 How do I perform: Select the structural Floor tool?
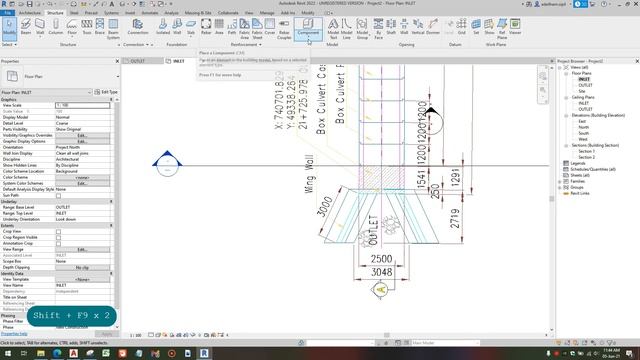[72, 27]
